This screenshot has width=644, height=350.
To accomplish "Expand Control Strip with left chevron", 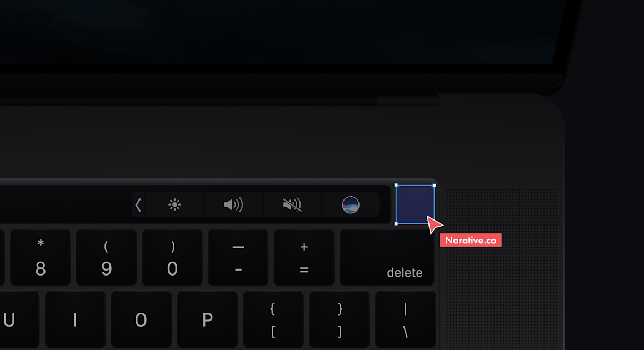I will pos(138,204).
